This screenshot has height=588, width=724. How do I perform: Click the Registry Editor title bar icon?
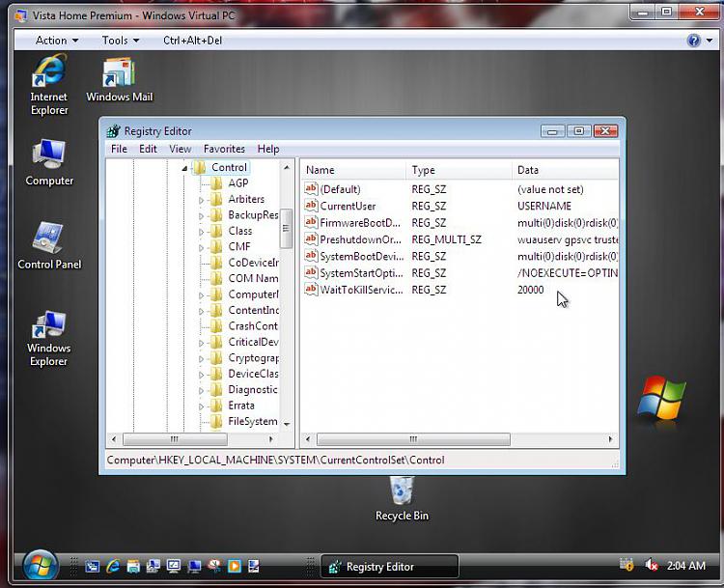pos(113,131)
